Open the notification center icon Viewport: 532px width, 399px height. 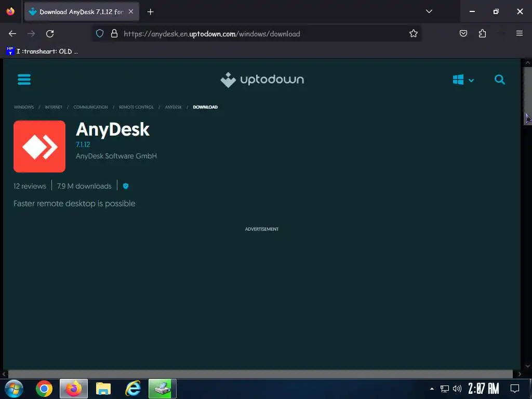click(515, 389)
